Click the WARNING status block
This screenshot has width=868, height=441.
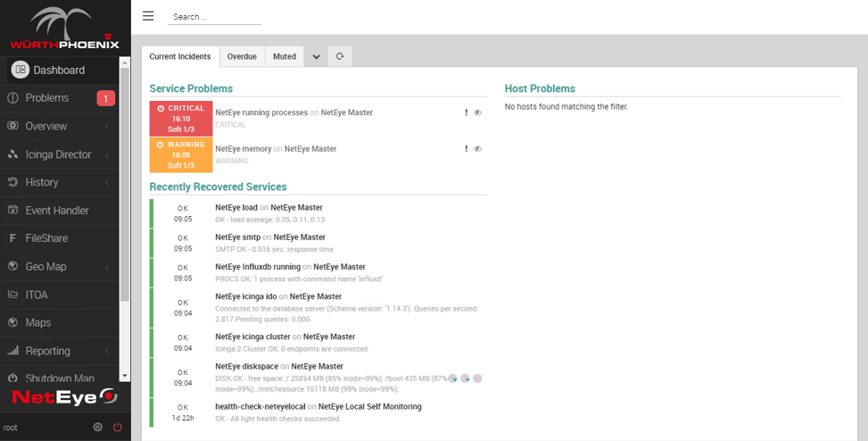click(181, 154)
